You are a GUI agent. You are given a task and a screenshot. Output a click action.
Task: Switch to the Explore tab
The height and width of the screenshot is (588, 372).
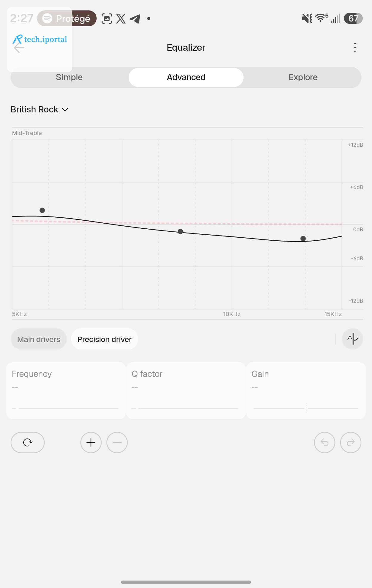point(303,77)
